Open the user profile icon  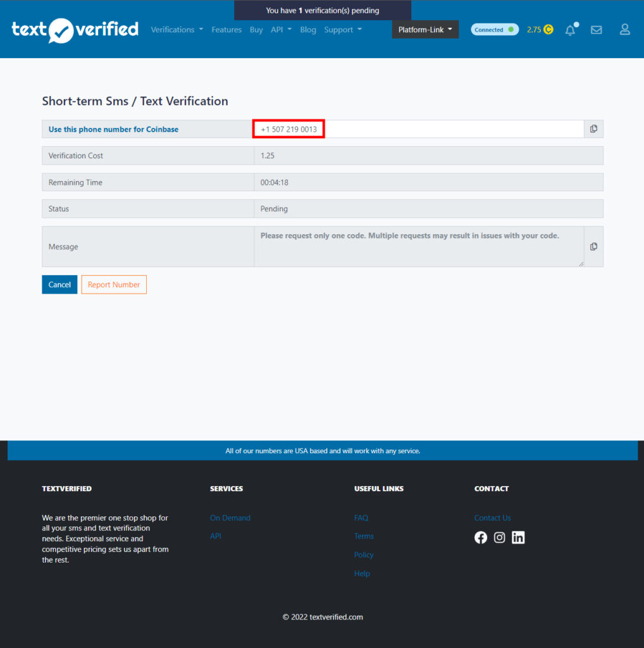[624, 29]
